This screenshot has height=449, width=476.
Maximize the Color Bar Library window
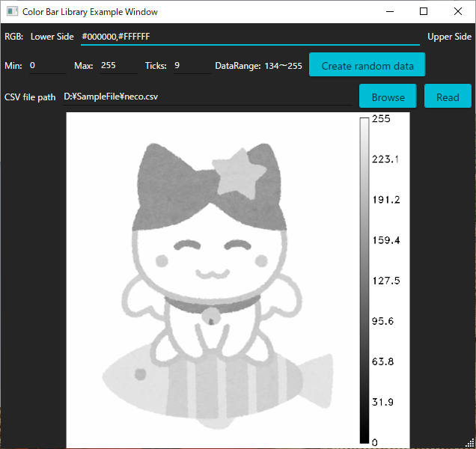[424, 11]
